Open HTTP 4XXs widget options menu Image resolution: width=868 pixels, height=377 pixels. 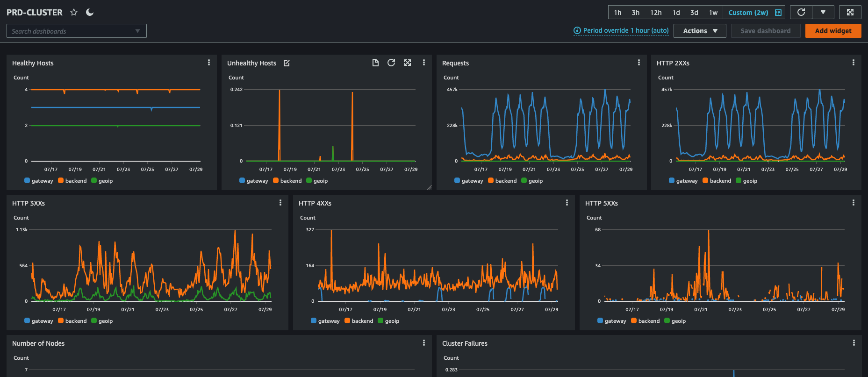(x=567, y=203)
